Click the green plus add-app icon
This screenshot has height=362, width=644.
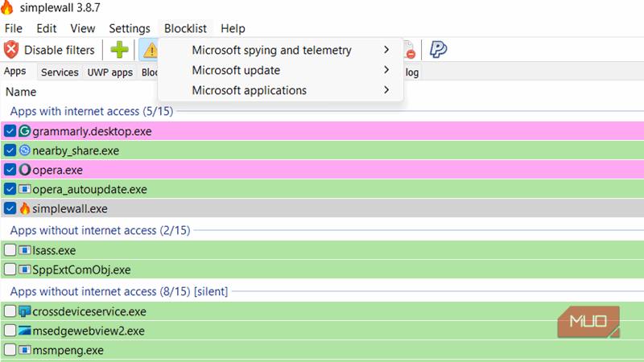(119, 50)
